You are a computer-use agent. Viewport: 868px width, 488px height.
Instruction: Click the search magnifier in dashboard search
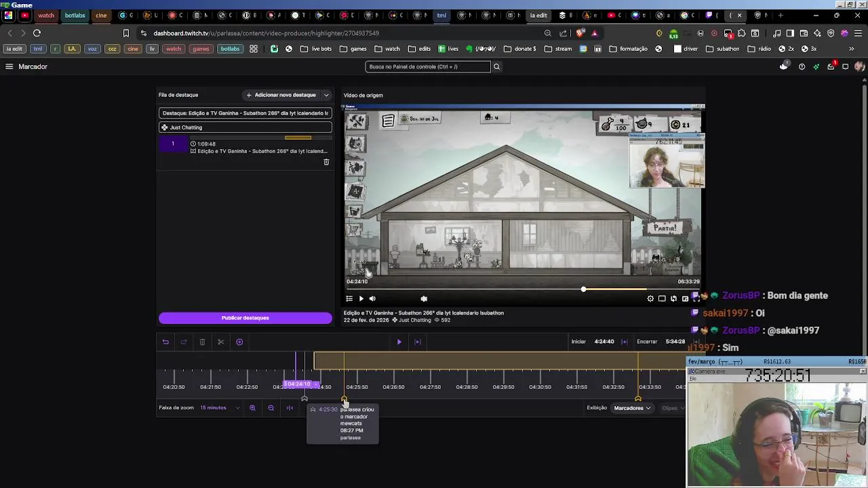(496, 66)
